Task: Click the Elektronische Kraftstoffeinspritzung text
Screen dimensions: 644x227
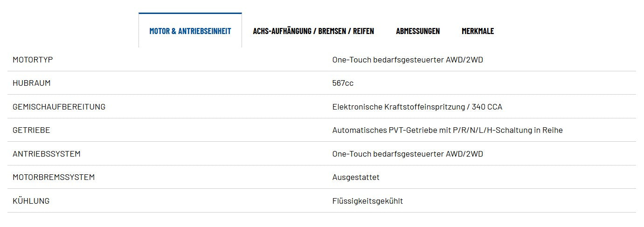Action: (x=399, y=107)
